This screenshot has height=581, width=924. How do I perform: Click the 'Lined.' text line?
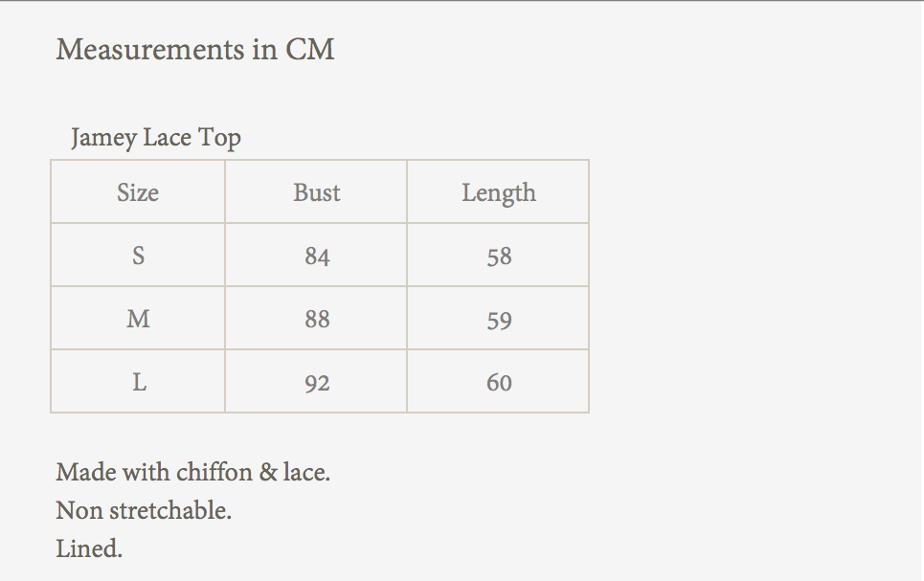tap(89, 548)
